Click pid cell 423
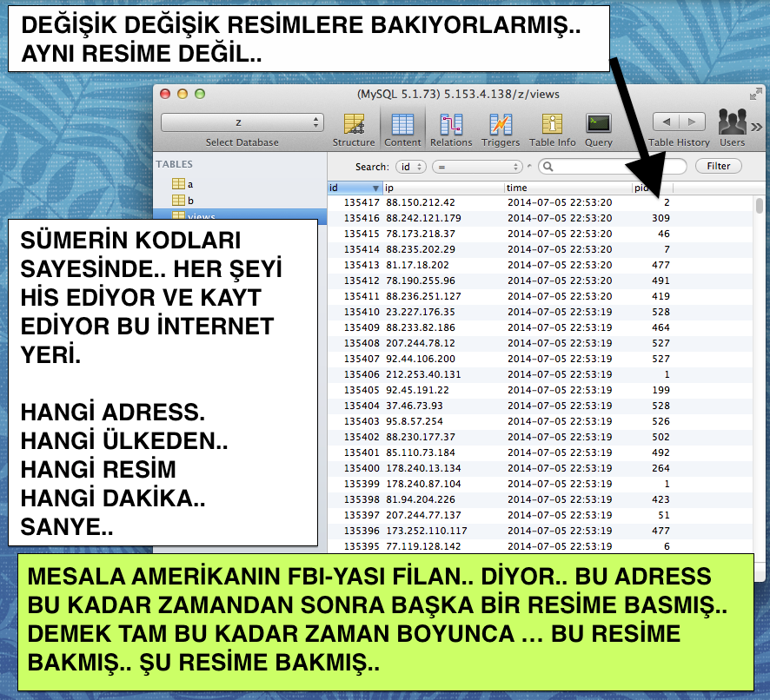 660,499
